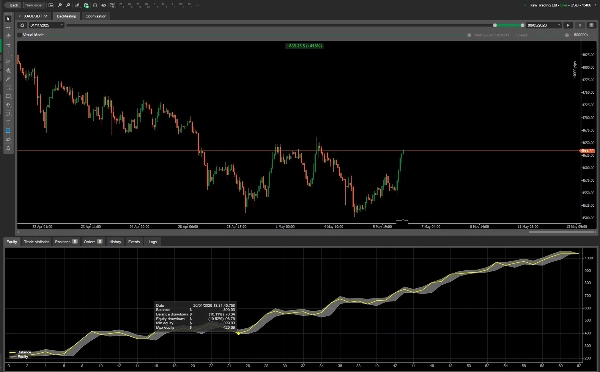The width and height of the screenshot is (600, 372).
Task: Toggle the Visual Mode checkbox
Action: pyautogui.click(x=20, y=35)
